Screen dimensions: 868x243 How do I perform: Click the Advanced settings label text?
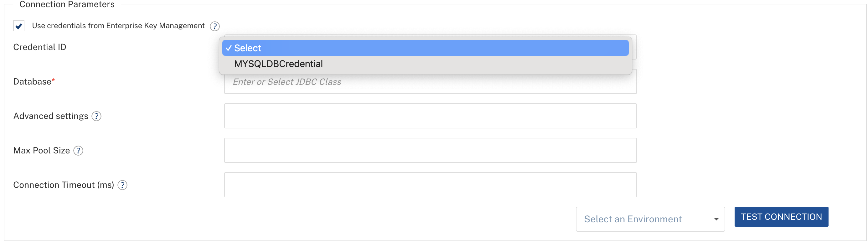tap(50, 116)
